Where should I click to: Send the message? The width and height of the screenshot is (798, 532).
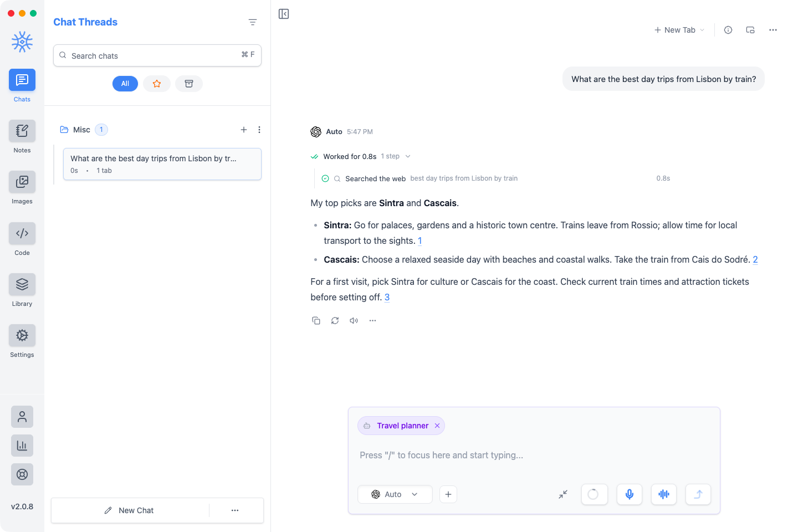pos(698,494)
